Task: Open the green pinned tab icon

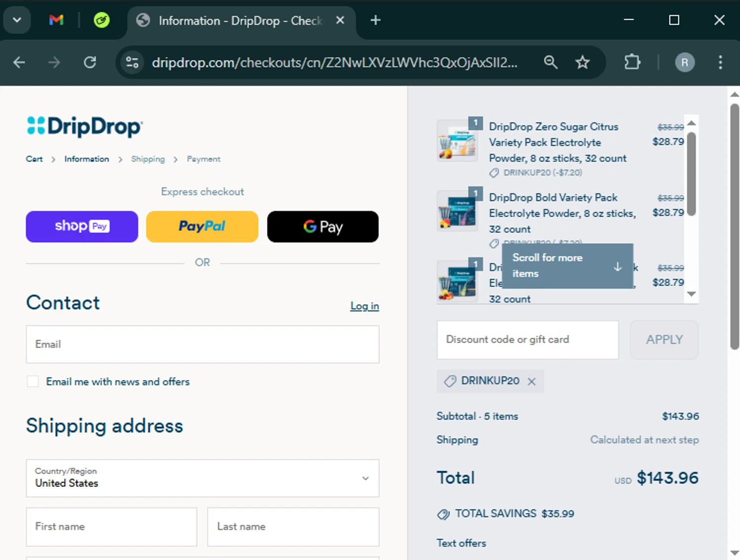Action: pyautogui.click(x=102, y=20)
